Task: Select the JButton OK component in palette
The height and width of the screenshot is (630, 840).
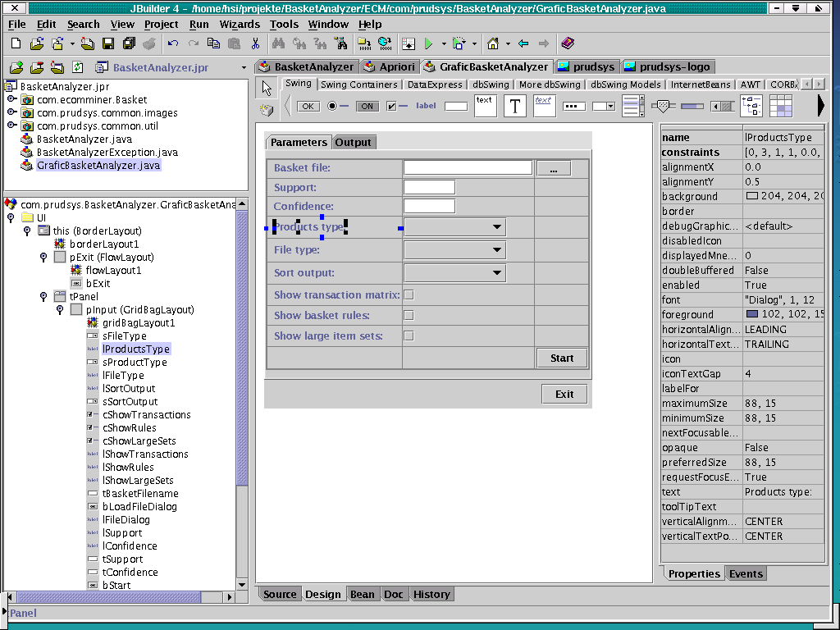Action: (308, 106)
